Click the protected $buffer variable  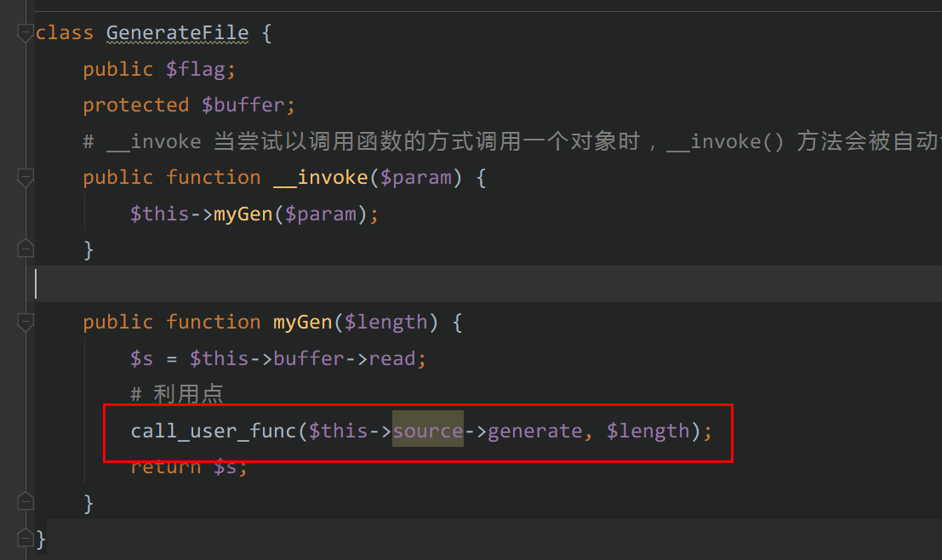tap(243, 106)
